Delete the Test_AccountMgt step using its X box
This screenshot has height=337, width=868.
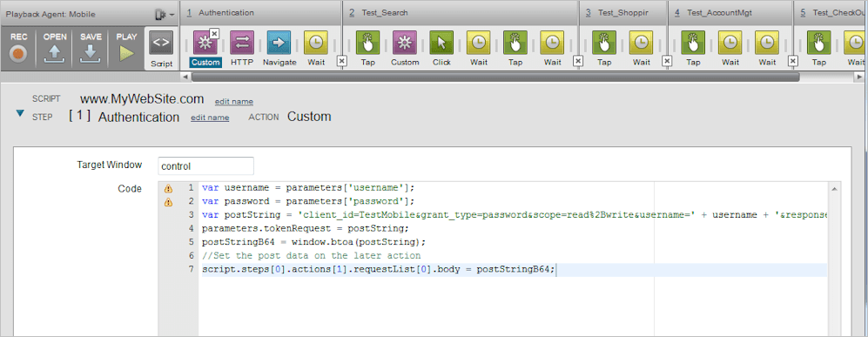coord(793,61)
